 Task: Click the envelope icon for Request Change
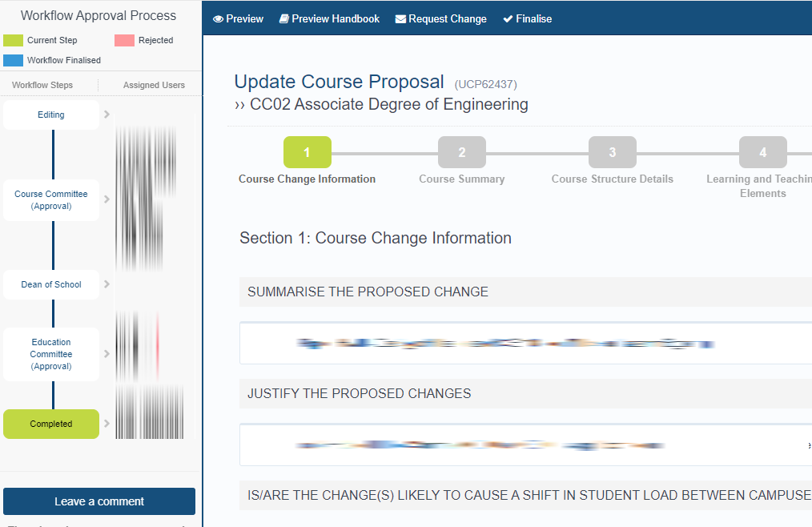coord(400,19)
